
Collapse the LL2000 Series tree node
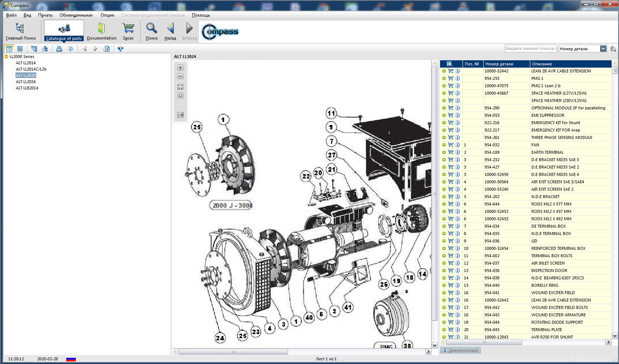click(x=6, y=57)
